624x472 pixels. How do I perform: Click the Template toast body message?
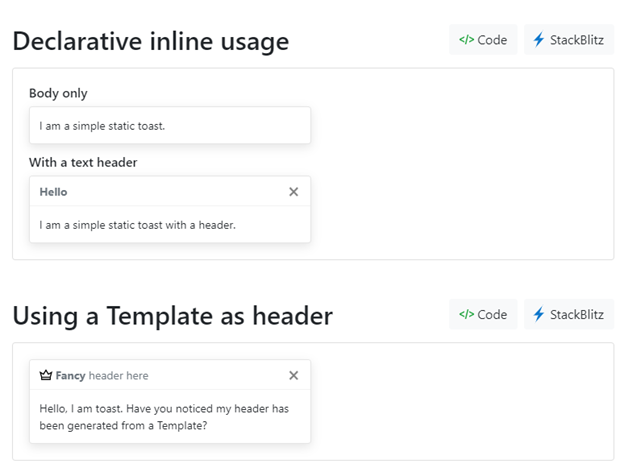pos(164,416)
